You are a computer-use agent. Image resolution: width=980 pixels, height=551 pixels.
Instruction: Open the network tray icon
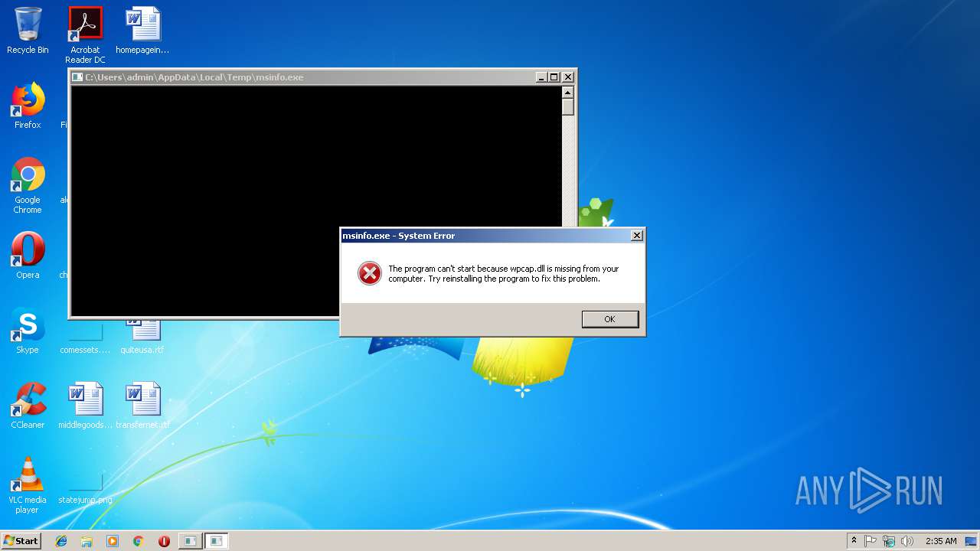(889, 541)
